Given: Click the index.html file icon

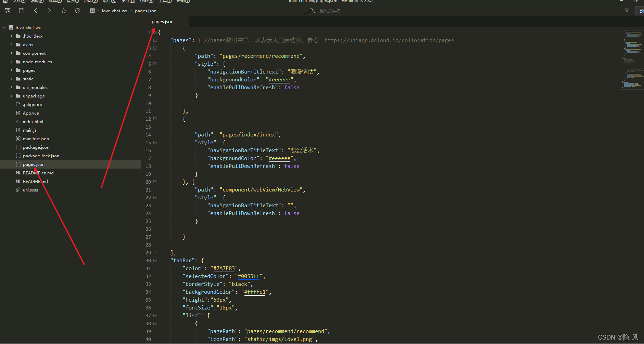Looking at the screenshot, I should (x=18, y=121).
